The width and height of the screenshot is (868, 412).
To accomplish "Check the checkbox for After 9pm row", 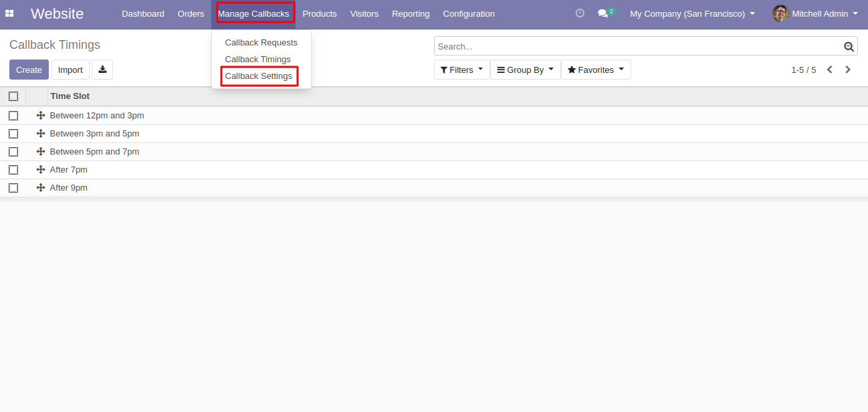I will pos(13,187).
